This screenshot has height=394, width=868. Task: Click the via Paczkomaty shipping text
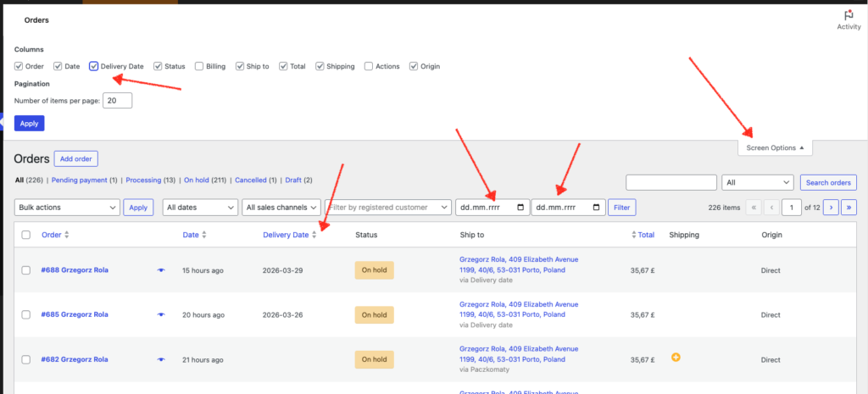(484, 369)
